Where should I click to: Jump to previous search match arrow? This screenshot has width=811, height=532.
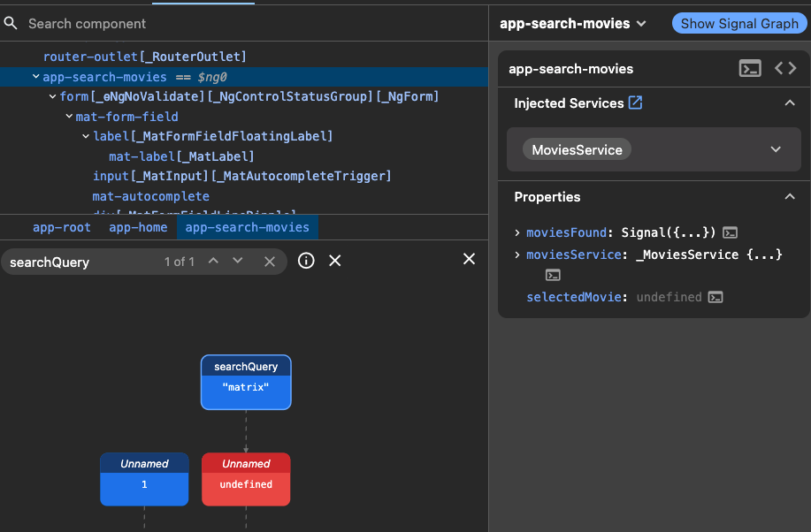[x=213, y=261]
